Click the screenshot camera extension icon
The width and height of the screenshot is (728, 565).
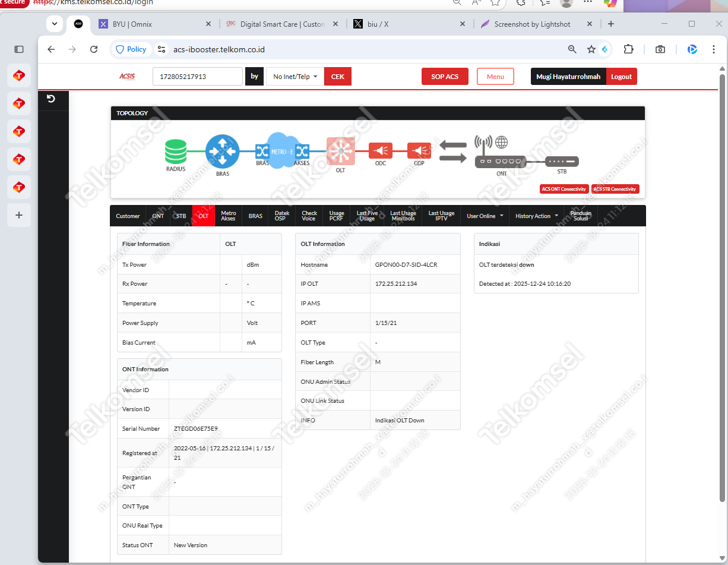click(660, 49)
